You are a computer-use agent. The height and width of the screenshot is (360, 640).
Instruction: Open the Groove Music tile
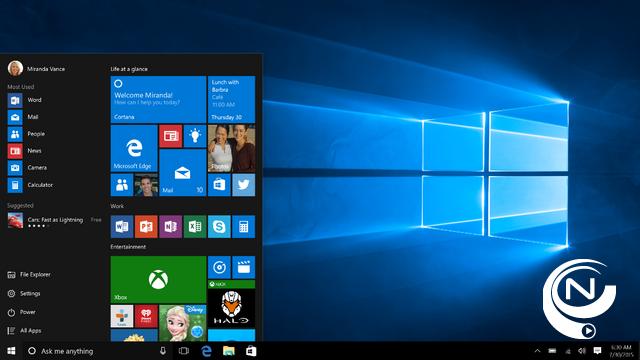point(219,267)
